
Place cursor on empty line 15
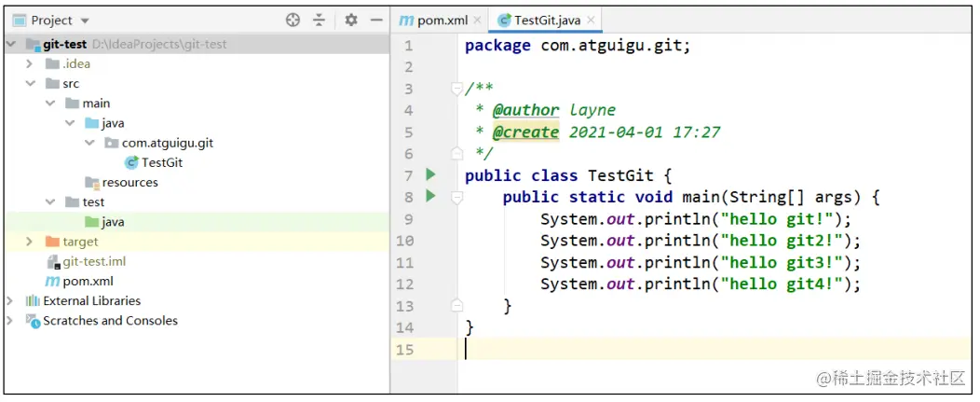pyautogui.click(x=719, y=350)
